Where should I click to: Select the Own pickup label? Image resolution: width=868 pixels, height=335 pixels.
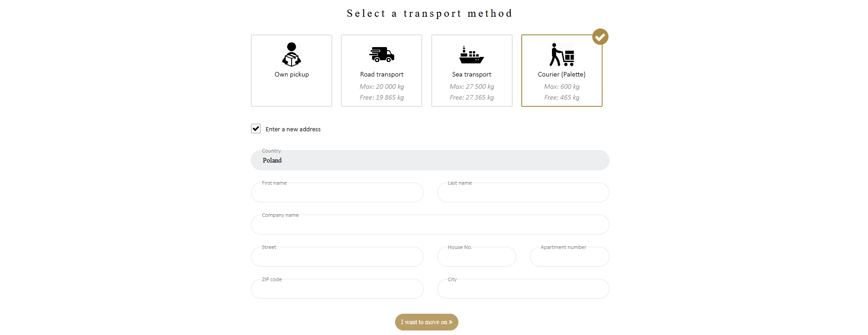pyautogui.click(x=292, y=74)
